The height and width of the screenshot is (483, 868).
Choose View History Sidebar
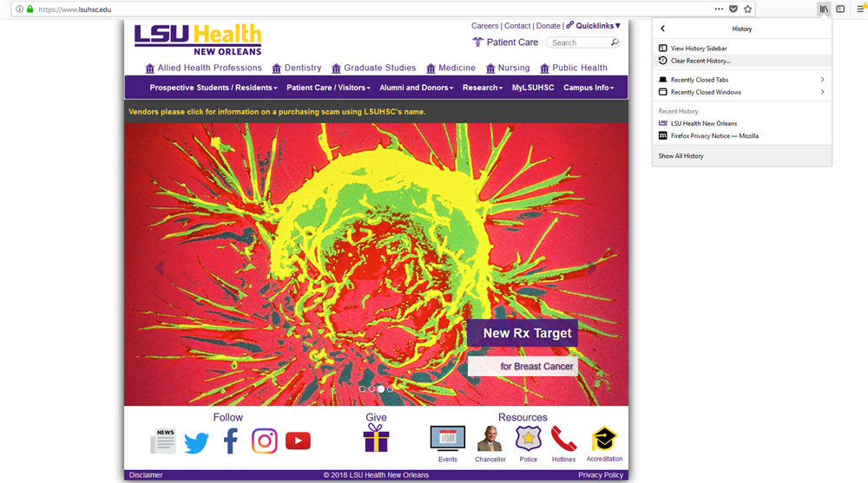pyautogui.click(x=699, y=49)
